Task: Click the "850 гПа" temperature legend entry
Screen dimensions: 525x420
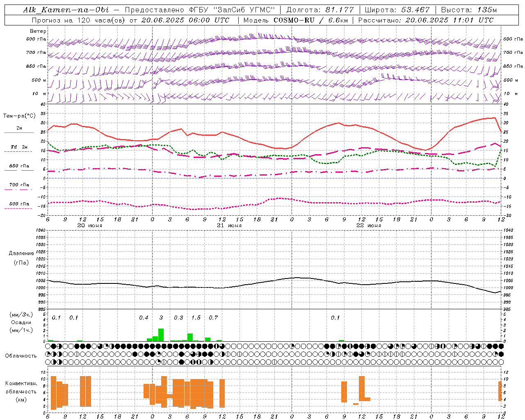Action: [x=19, y=166]
